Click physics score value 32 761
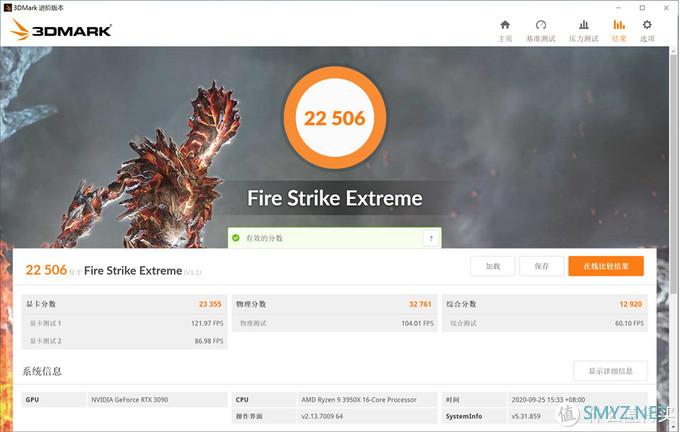The height and width of the screenshot is (432, 680). pos(420,304)
